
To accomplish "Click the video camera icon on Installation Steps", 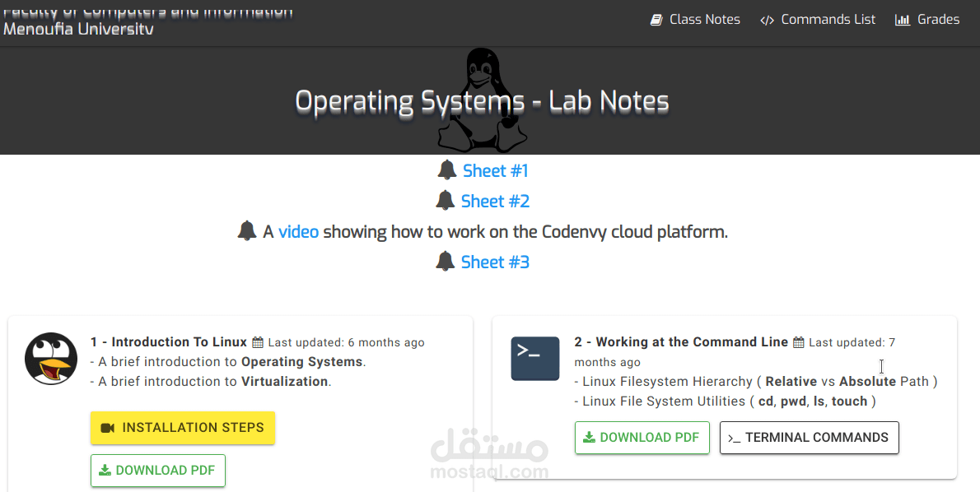I will click(x=108, y=428).
